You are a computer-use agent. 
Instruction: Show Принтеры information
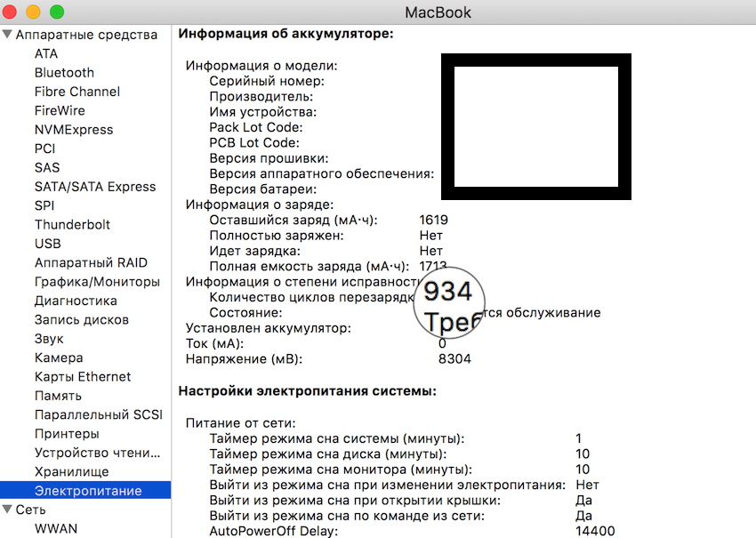pos(67,434)
